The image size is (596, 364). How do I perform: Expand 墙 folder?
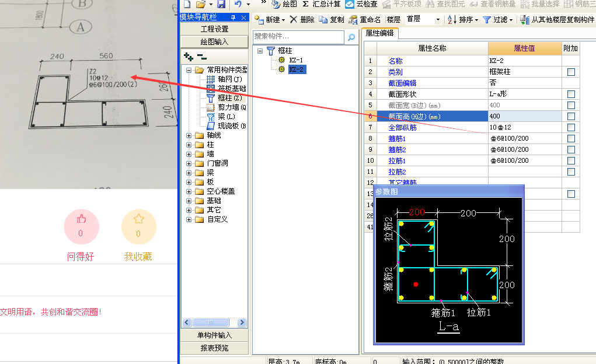tap(189, 154)
